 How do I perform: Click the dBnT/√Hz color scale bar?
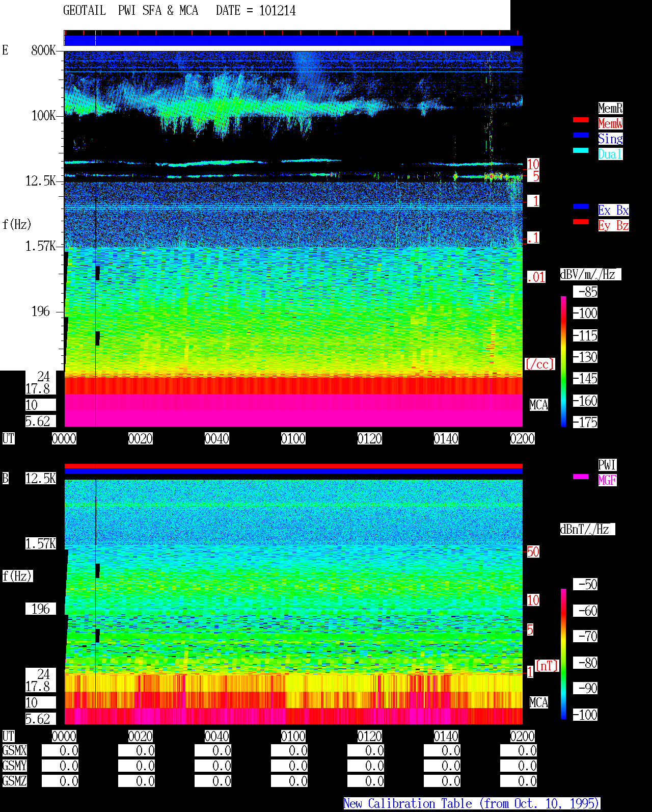[x=563, y=654]
